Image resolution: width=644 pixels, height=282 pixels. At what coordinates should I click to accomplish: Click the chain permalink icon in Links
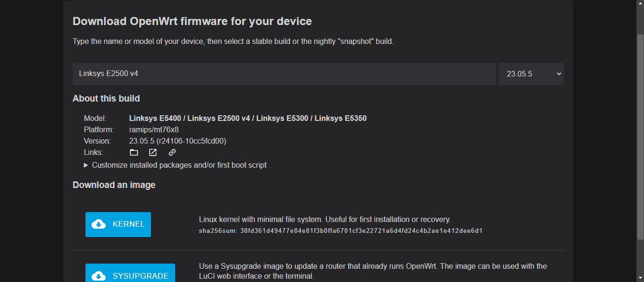tap(172, 153)
